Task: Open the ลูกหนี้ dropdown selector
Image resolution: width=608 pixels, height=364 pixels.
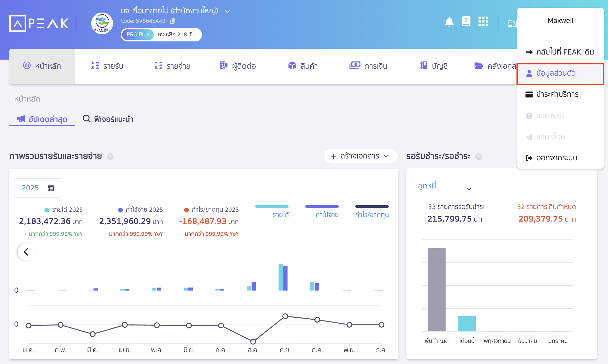Action: pos(443,188)
